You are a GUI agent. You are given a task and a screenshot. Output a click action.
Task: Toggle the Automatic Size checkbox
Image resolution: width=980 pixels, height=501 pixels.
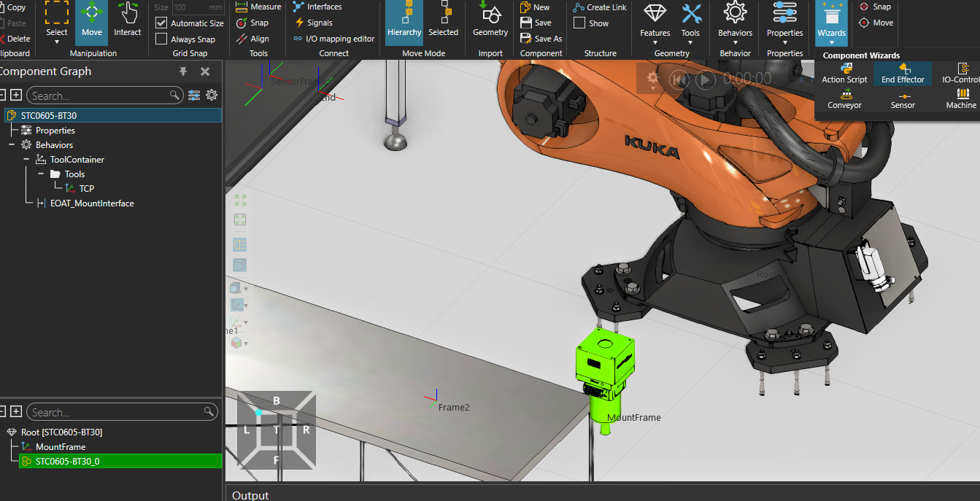coord(161,23)
